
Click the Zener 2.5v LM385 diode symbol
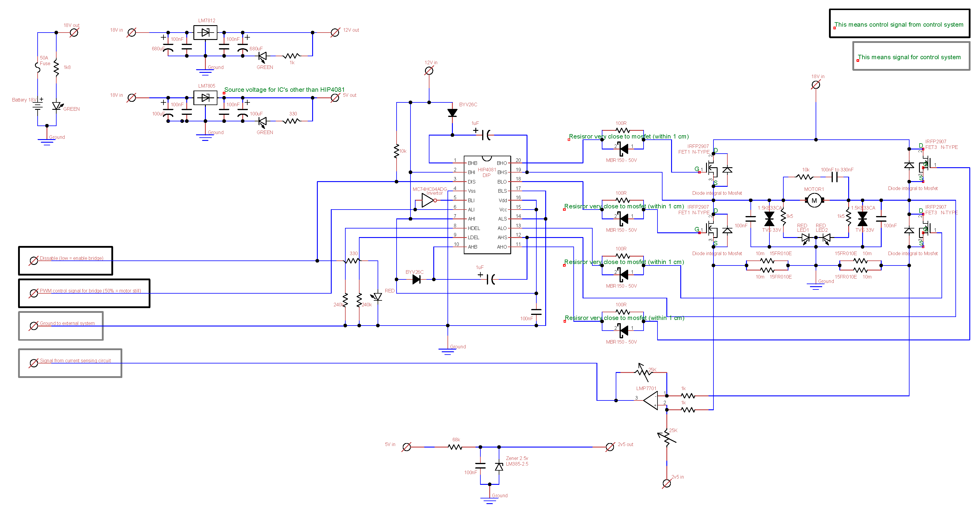tap(499, 467)
